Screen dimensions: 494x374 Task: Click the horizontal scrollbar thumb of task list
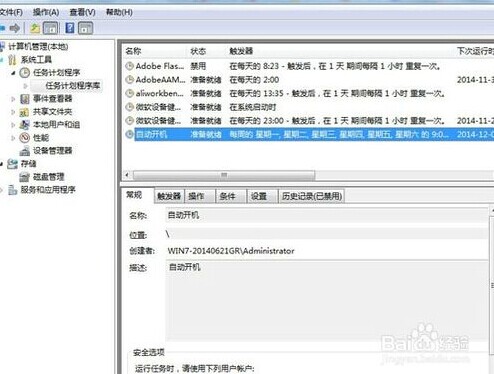224,175
